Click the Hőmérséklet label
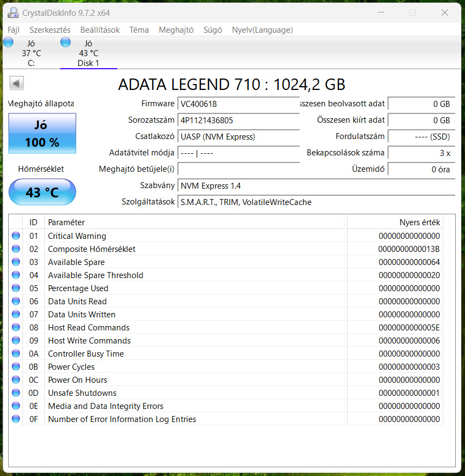This screenshot has height=476, width=465. click(x=41, y=169)
